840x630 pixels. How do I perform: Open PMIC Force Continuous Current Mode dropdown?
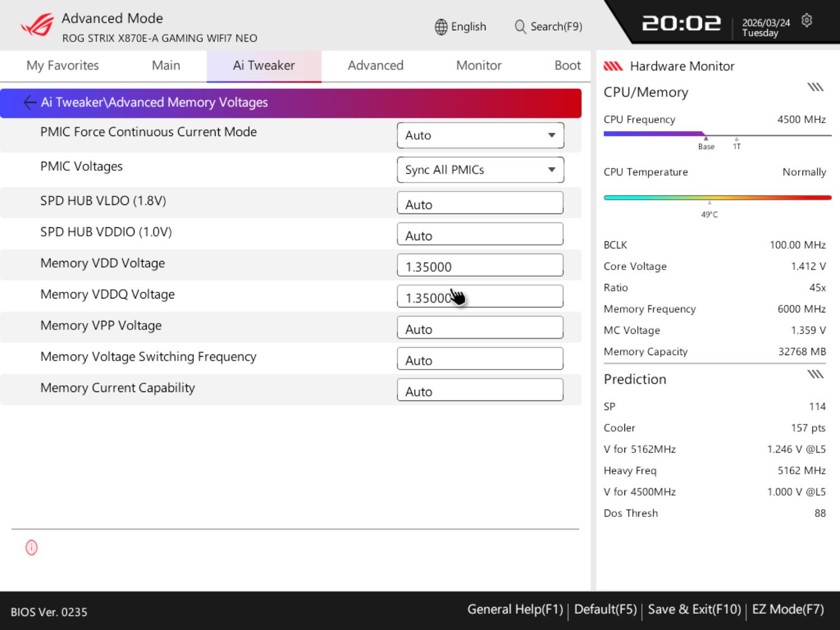point(480,136)
